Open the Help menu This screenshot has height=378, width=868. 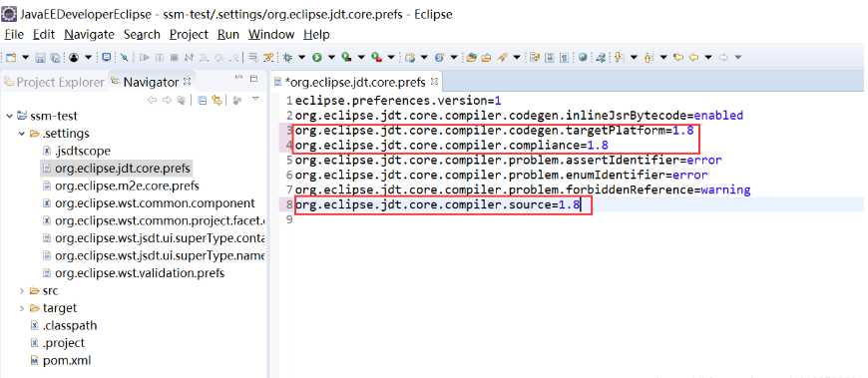pyautogui.click(x=316, y=34)
